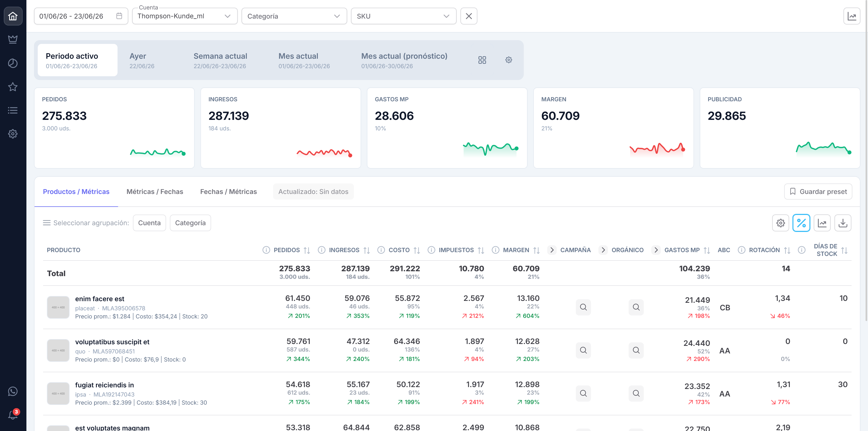This screenshot has width=868, height=431.
Task: Click info icon next to PEDIDOS column
Action: tap(266, 250)
